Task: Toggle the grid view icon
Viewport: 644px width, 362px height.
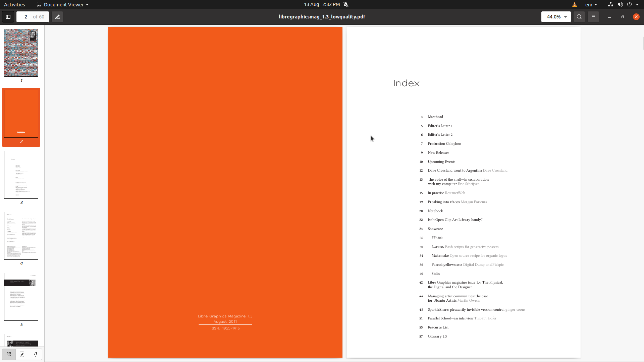Action: point(8,354)
